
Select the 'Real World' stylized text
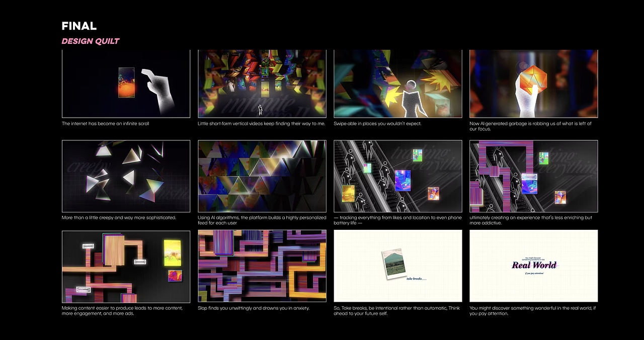(x=533, y=266)
